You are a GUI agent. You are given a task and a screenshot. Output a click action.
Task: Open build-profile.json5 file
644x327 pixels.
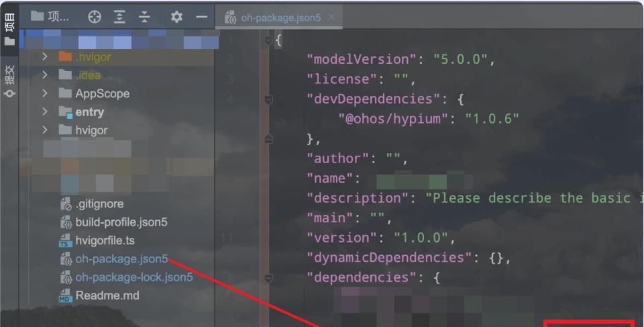pyautogui.click(x=121, y=222)
